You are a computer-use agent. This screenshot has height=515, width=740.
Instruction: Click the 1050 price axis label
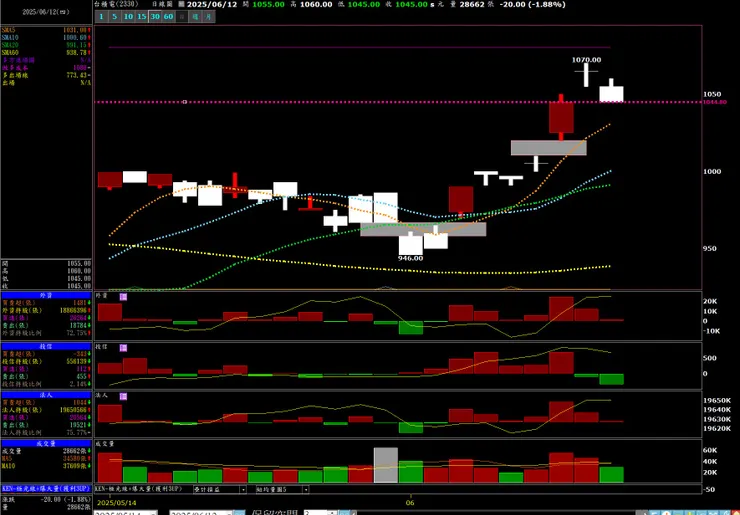pos(713,94)
